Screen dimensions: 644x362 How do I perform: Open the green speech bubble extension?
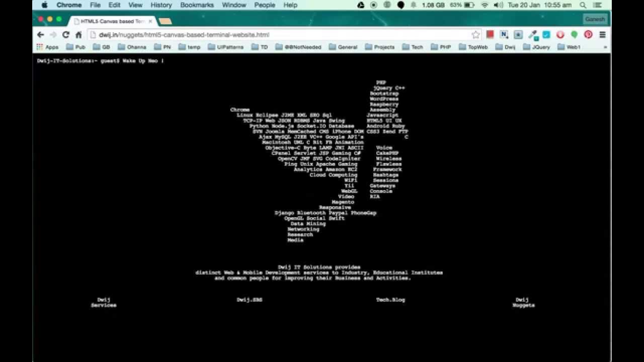click(x=573, y=35)
